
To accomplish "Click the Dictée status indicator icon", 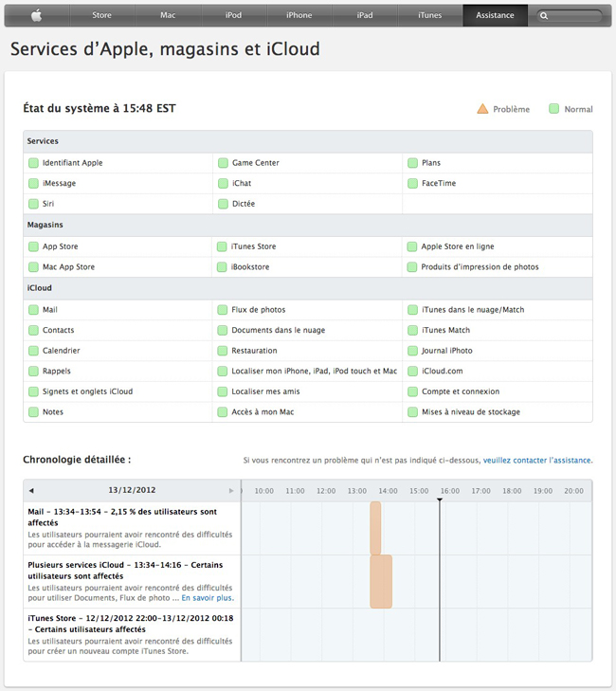I will pos(223,204).
